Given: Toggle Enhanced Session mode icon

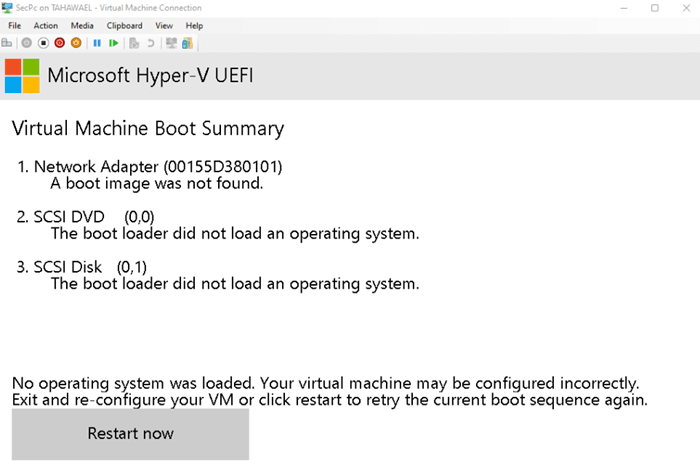Looking at the screenshot, I should point(171,43).
